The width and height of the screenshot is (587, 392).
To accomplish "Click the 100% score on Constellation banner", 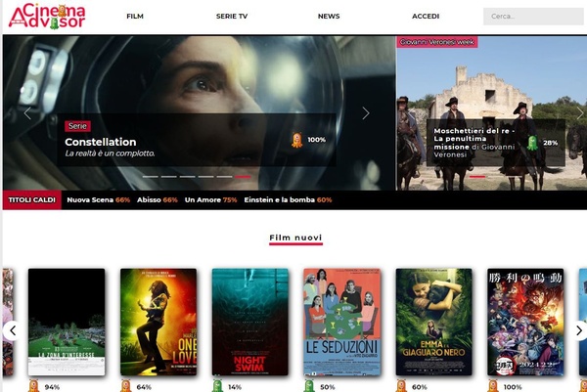I will (x=317, y=140).
